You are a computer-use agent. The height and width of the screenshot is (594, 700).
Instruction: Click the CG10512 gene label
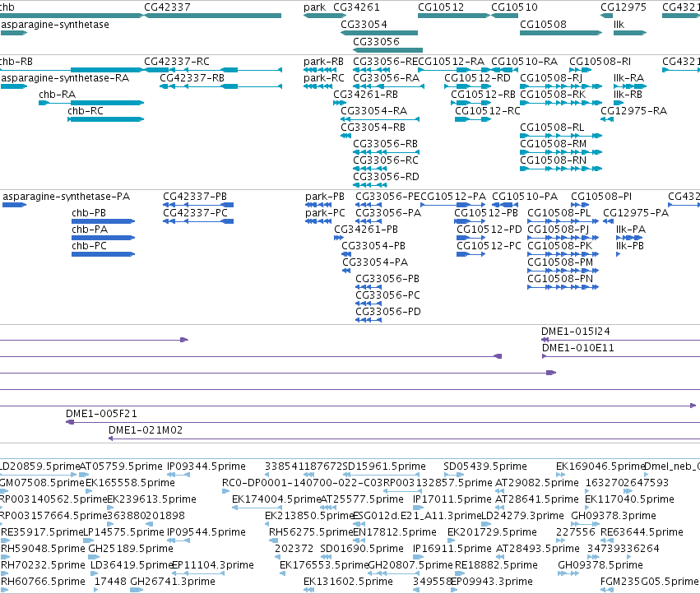[441, 7]
